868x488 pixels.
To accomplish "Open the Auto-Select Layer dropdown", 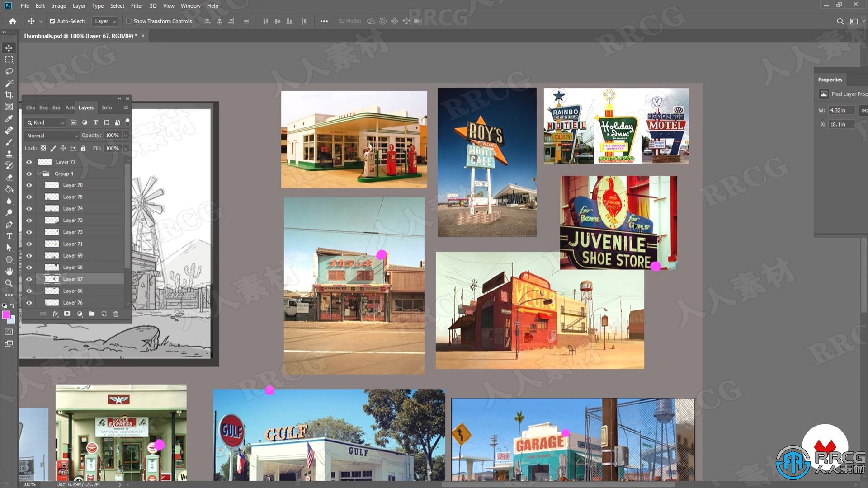I will point(105,21).
